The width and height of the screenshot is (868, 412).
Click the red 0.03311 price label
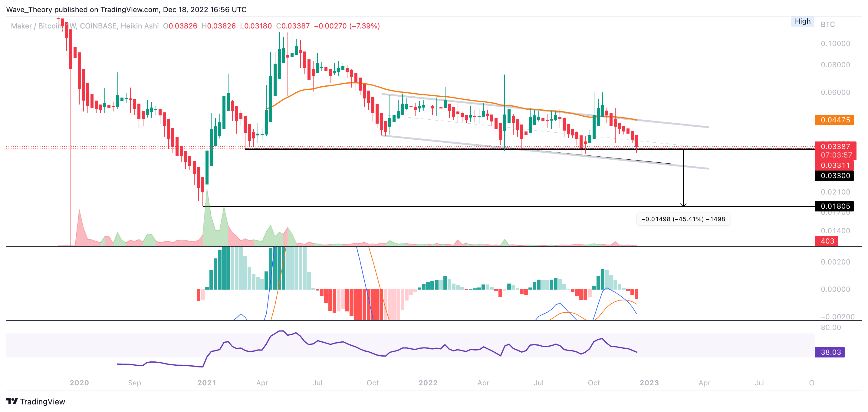point(834,165)
